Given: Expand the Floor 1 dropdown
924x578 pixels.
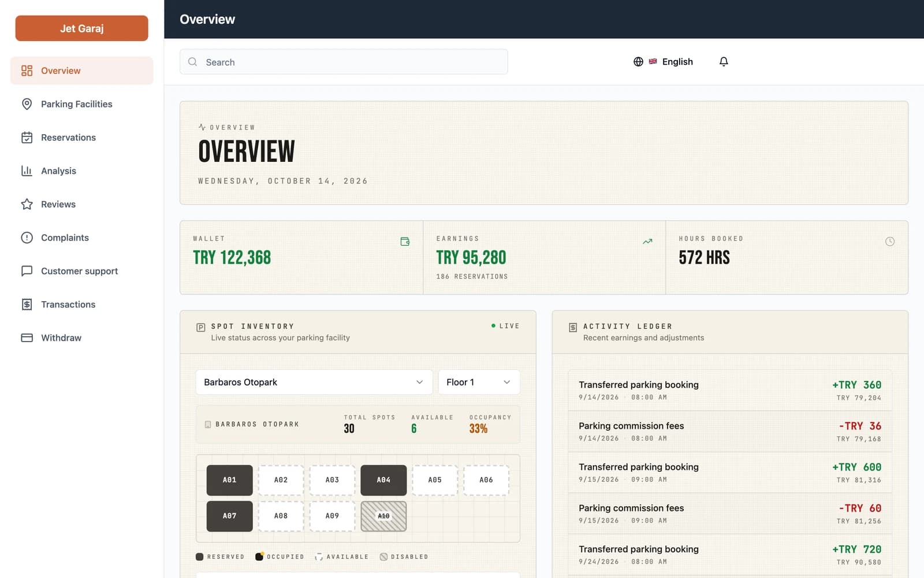Looking at the screenshot, I should click(479, 382).
